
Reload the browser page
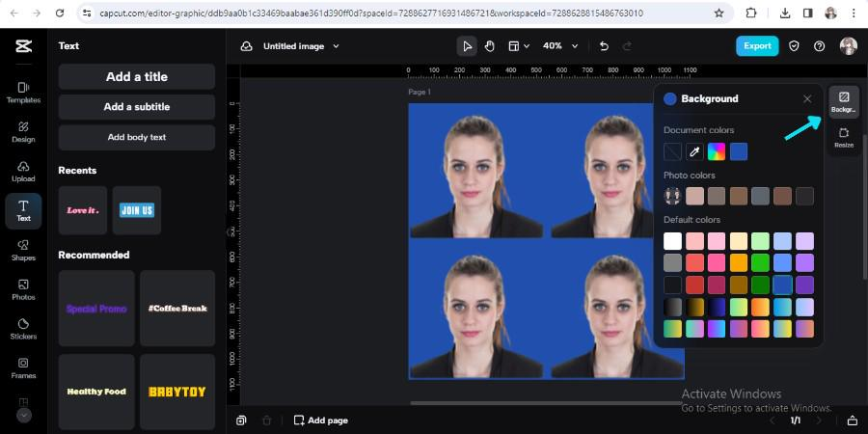(x=60, y=13)
